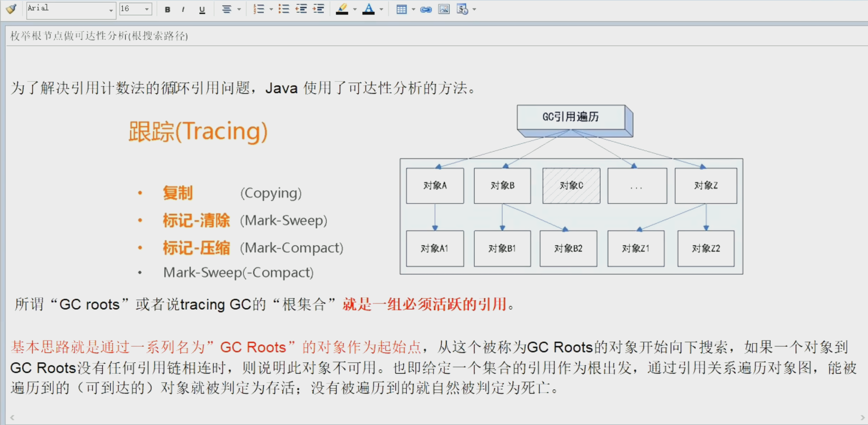
Task: Click the 对象B1 box in diagram
Action: click(502, 249)
